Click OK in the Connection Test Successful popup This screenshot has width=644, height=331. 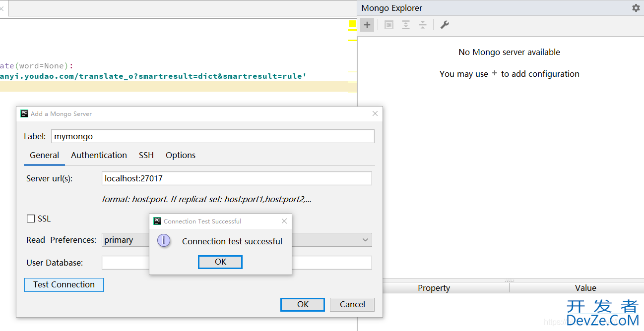(220, 262)
